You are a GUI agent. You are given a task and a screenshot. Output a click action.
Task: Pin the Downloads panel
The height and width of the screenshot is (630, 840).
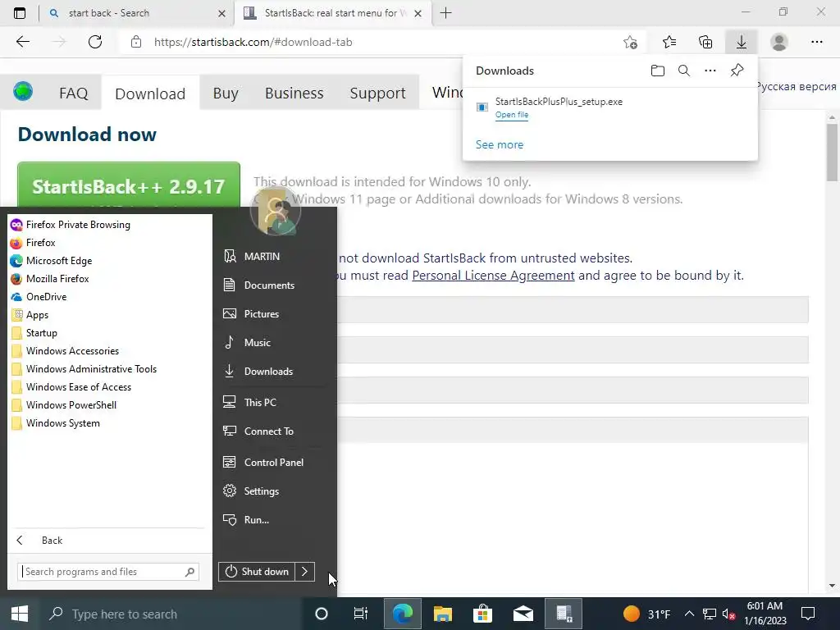[737, 71]
